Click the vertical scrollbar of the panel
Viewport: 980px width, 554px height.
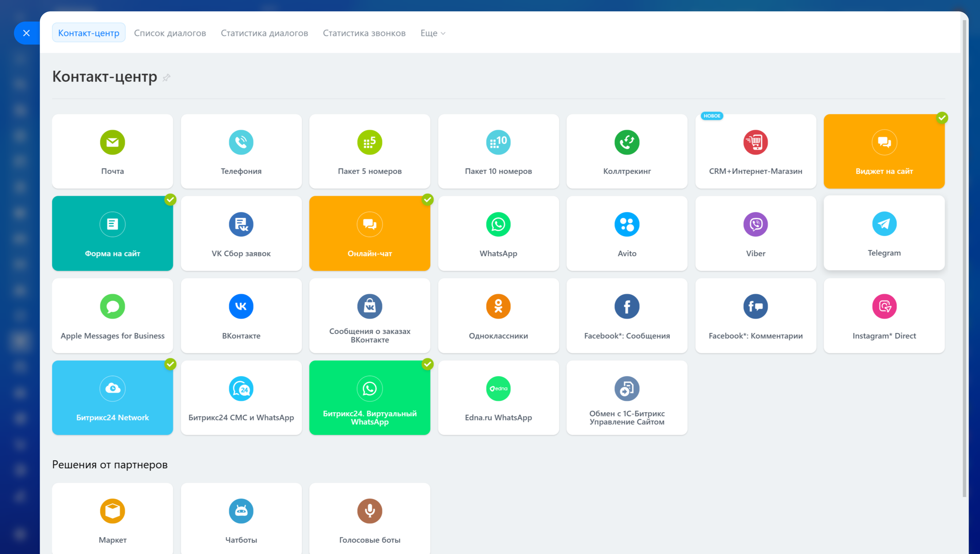coord(964,259)
